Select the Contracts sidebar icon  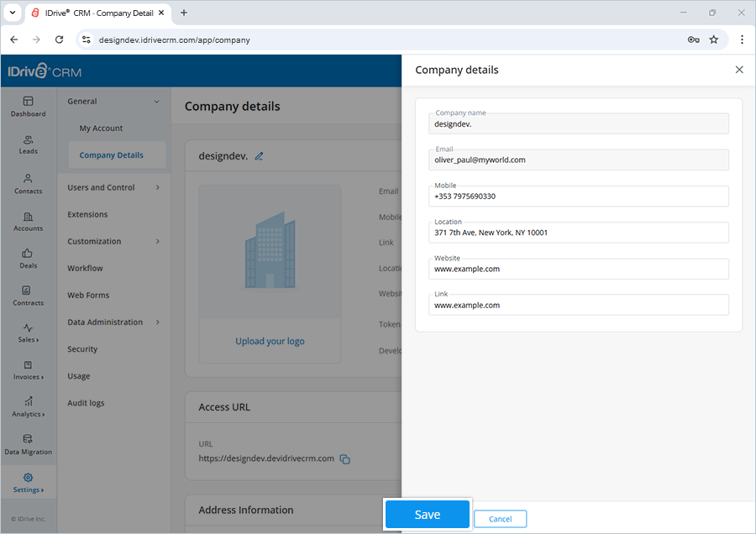(28, 296)
